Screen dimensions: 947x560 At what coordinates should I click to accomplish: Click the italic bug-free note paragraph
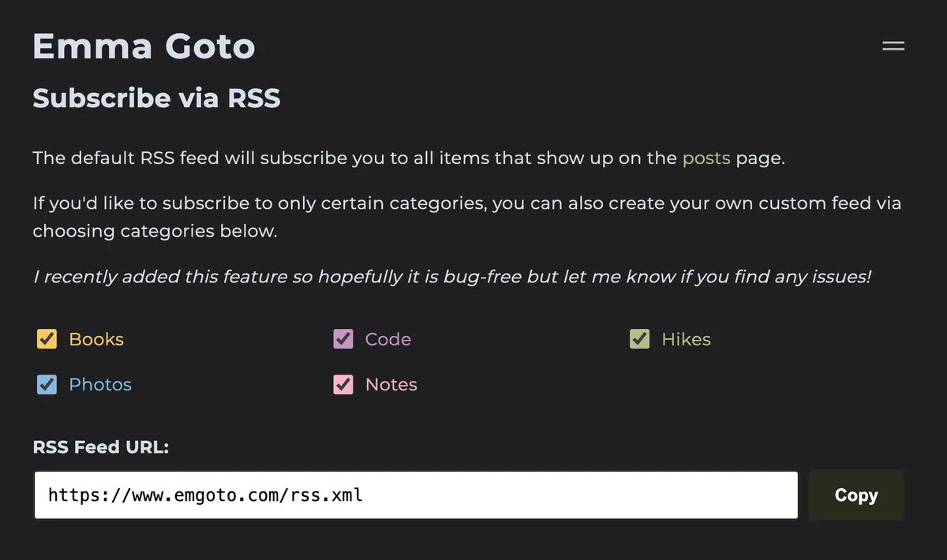coord(451,277)
